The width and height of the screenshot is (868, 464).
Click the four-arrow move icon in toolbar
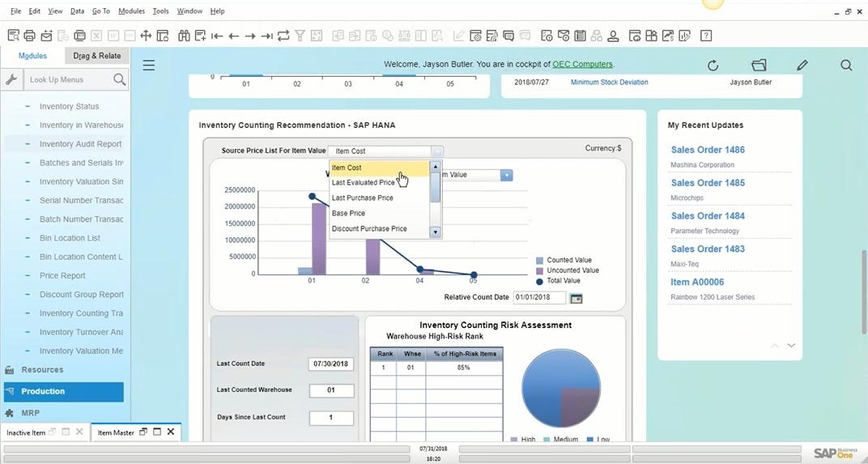pyautogui.click(x=146, y=36)
